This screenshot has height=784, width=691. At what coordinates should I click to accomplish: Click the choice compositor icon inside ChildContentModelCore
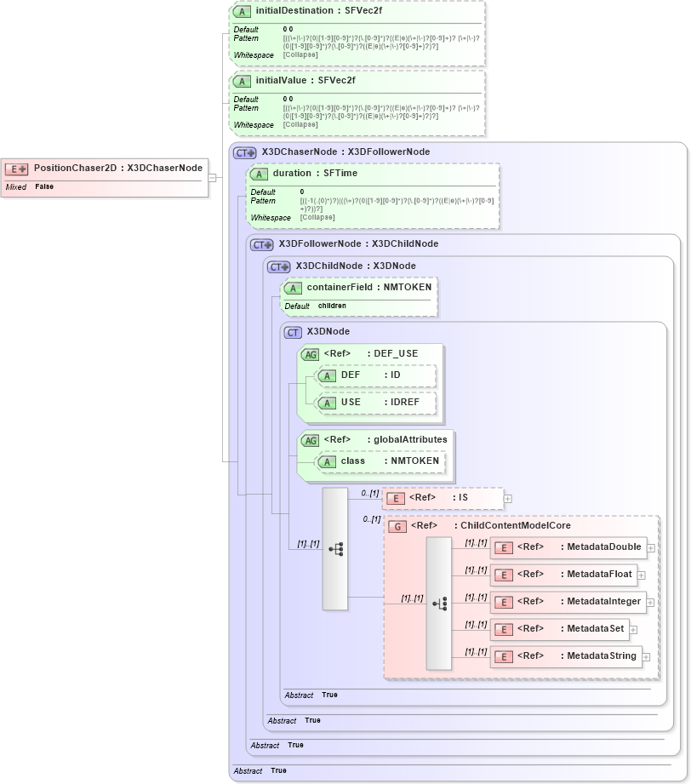[x=439, y=604]
